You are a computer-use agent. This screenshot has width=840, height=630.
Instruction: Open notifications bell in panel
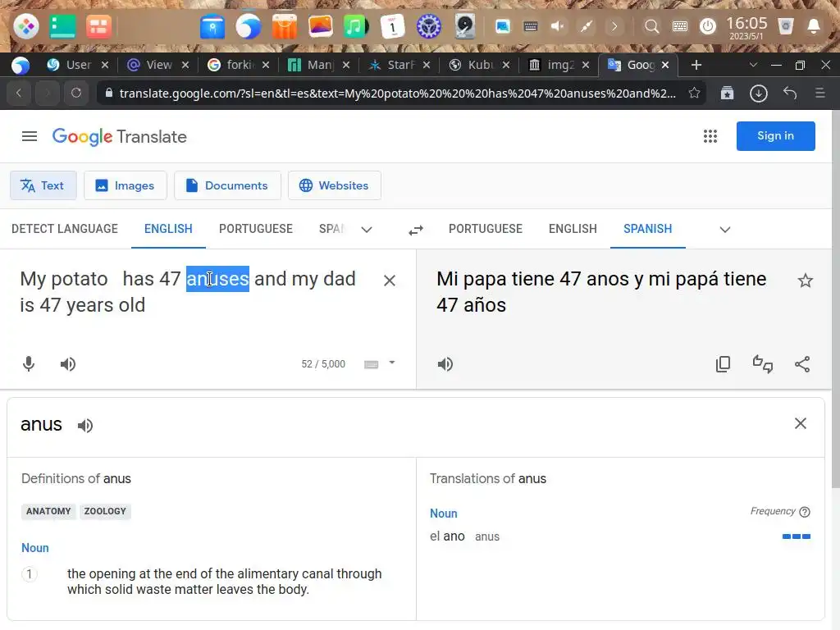click(x=813, y=25)
